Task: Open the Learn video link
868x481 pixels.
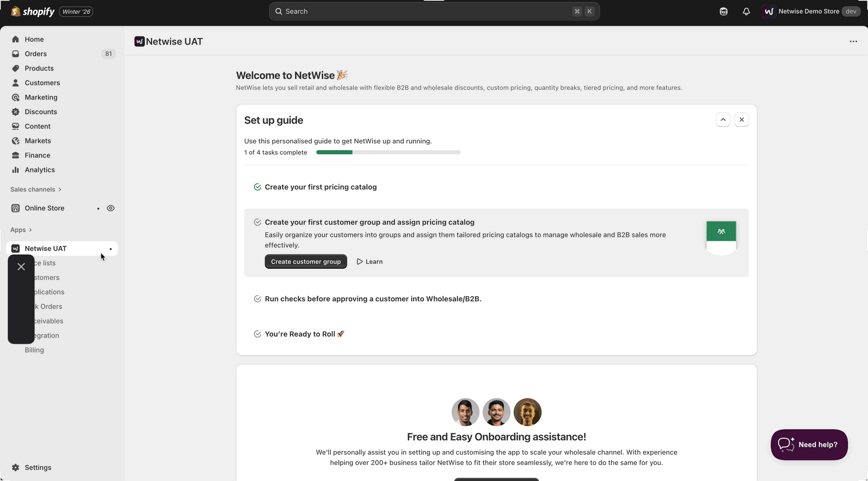Action: (x=369, y=261)
